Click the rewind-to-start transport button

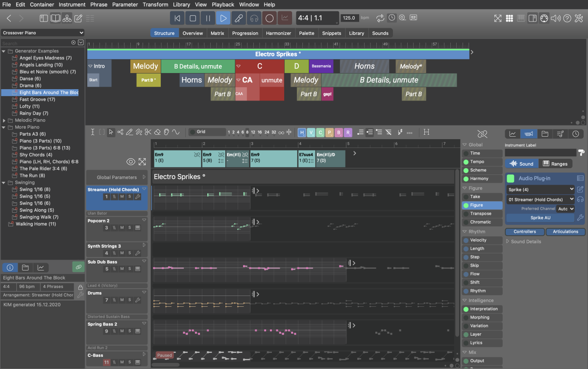[x=178, y=18]
